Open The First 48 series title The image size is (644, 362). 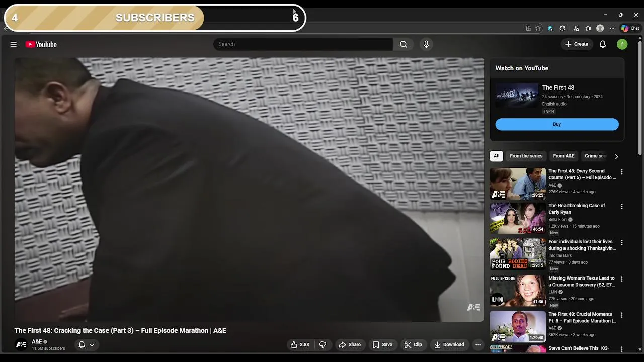pyautogui.click(x=558, y=88)
